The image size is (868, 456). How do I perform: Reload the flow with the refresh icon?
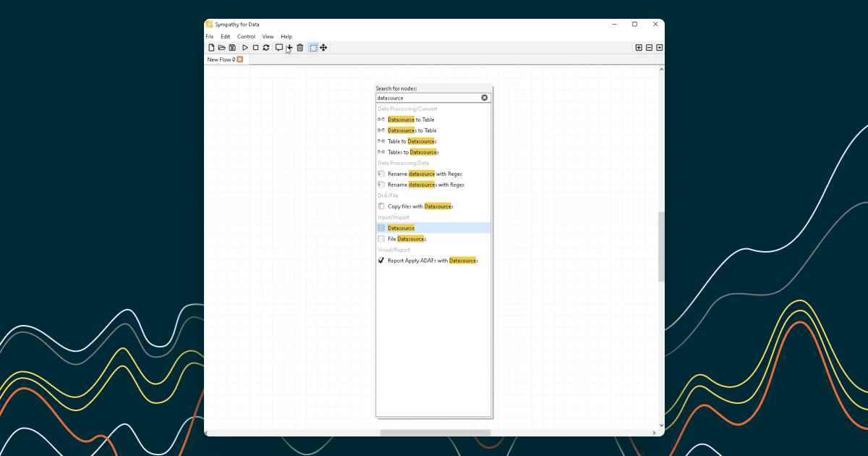[x=266, y=48]
